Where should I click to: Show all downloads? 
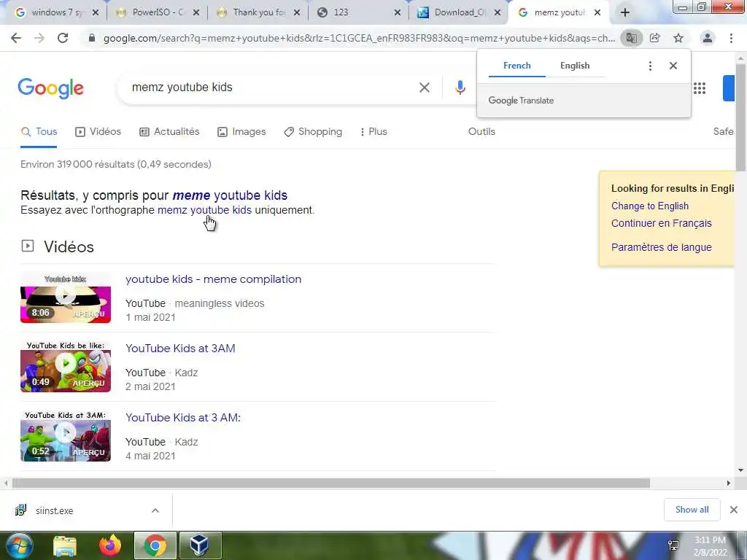pyautogui.click(x=692, y=510)
